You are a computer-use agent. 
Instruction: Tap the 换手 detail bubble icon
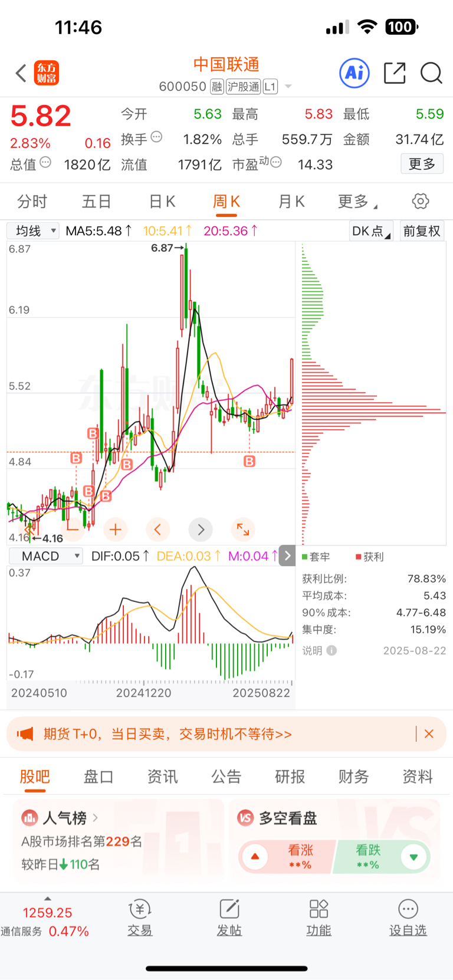tap(156, 137)
